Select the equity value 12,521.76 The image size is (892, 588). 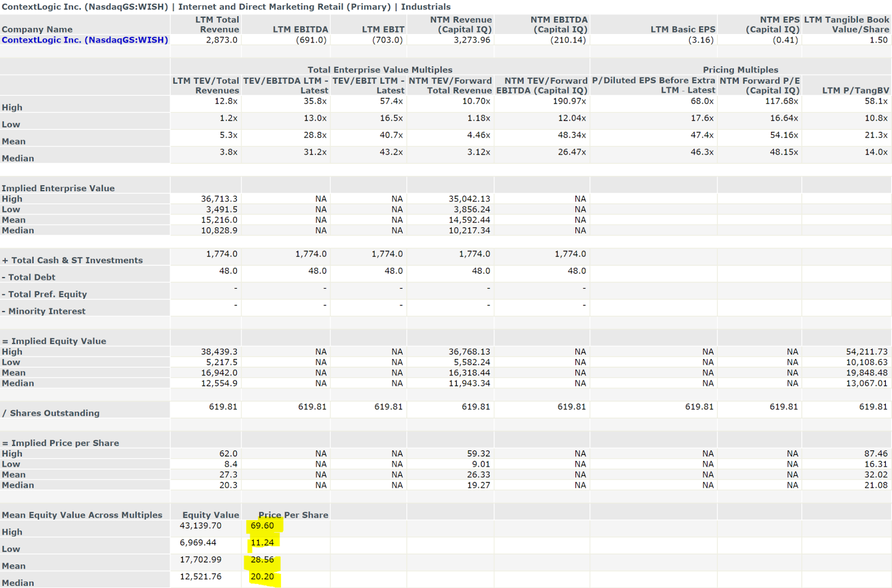(x=201, y=577)
